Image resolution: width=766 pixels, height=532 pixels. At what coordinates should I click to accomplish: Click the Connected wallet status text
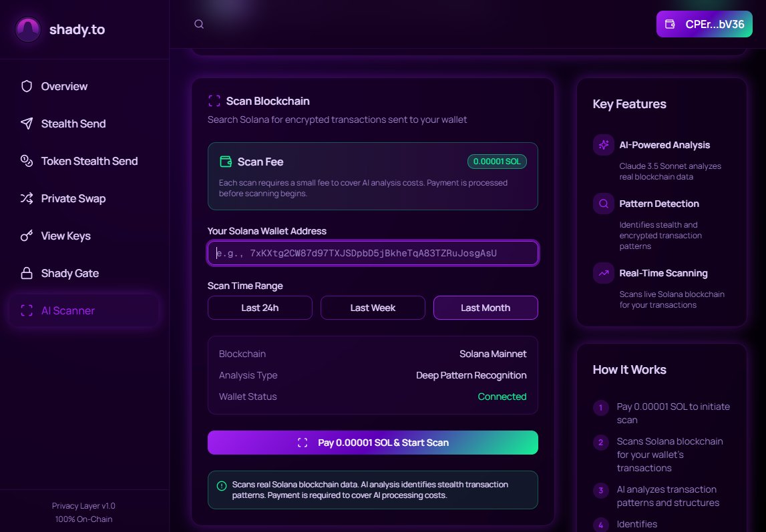click(502, 396)
